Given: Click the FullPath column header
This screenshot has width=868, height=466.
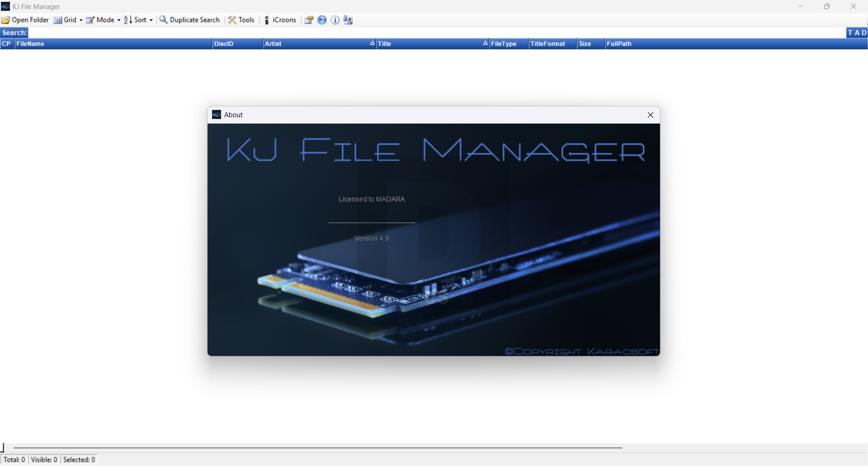Looking at the screenshot, I should point(736,44).
